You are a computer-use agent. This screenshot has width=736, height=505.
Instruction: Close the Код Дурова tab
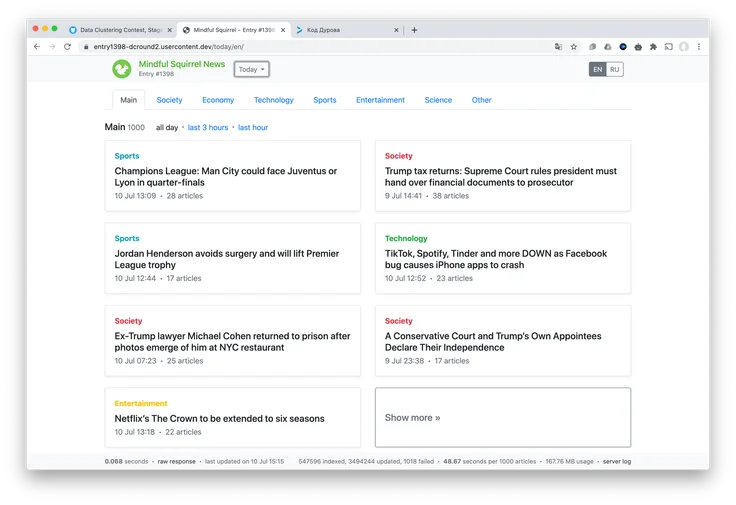coord(396,30)
